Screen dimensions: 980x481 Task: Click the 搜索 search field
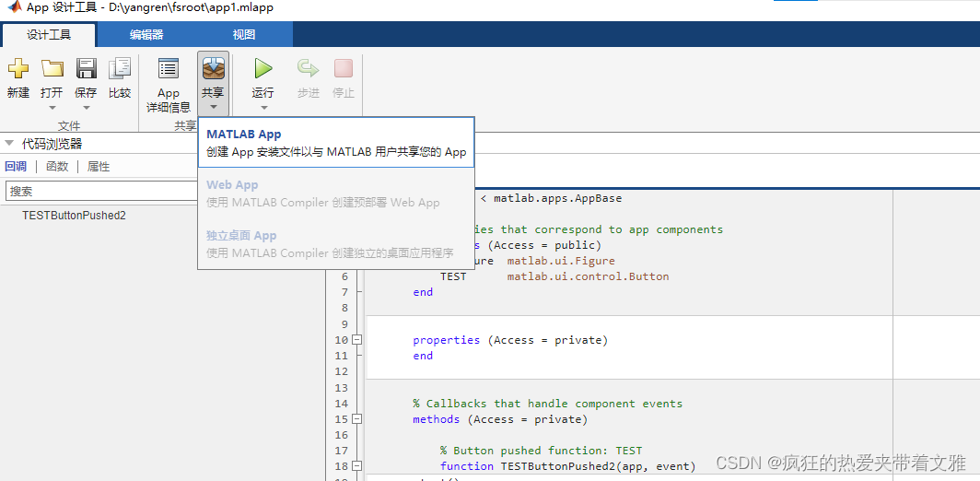pyautogui.click(x=102, y=191)
